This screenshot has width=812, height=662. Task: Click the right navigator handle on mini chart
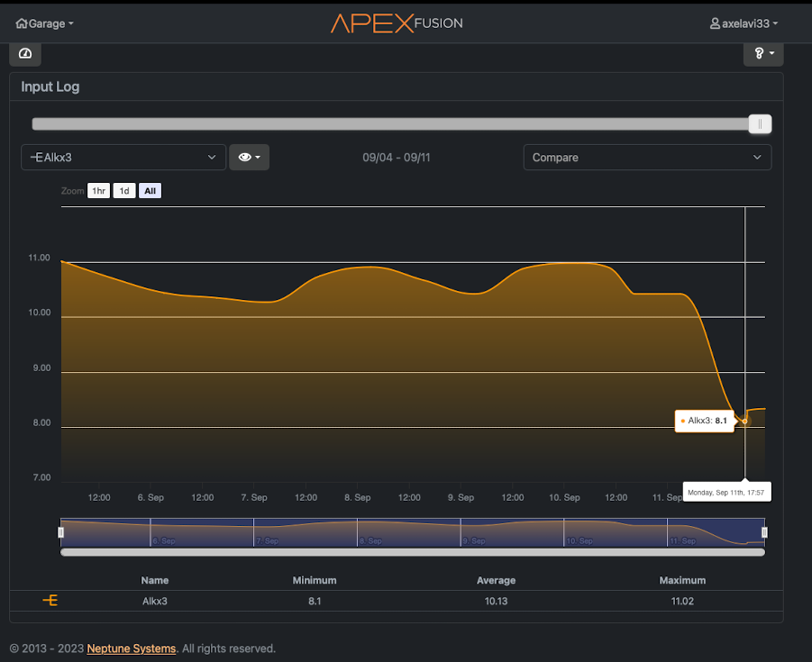pyautogui.click(x=764, y=532)
